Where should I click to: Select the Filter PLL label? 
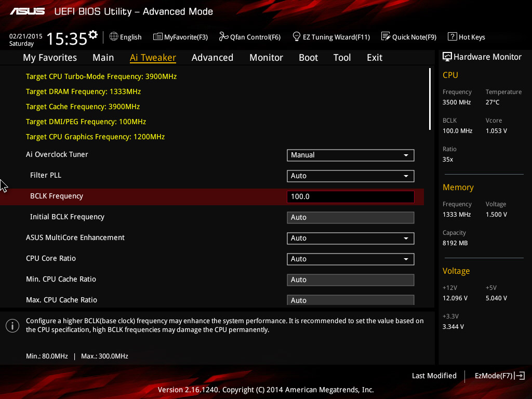tap(46, 175)
